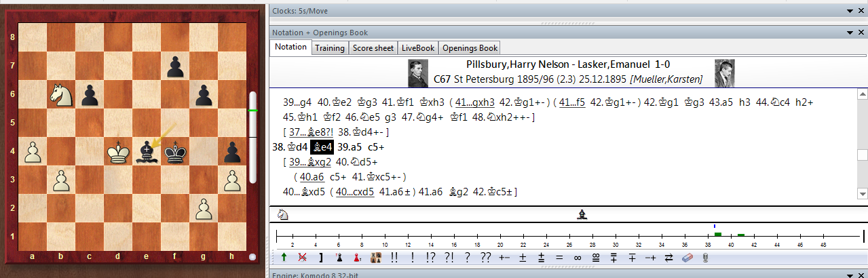Image resolution: width=868 pixels, height=278 pixels.
Task: Click the green promote variation arrow
Action: click(283, 258)
